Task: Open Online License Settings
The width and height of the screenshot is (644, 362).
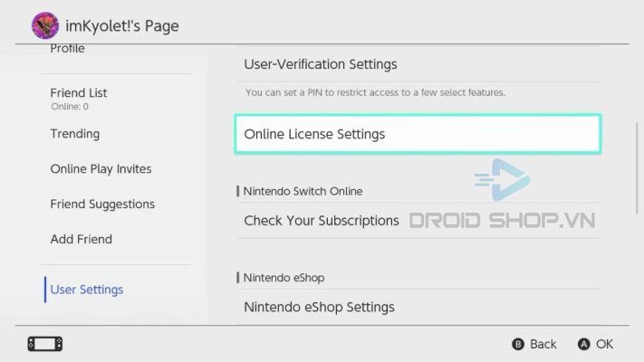Action: [x=418, y=134]
